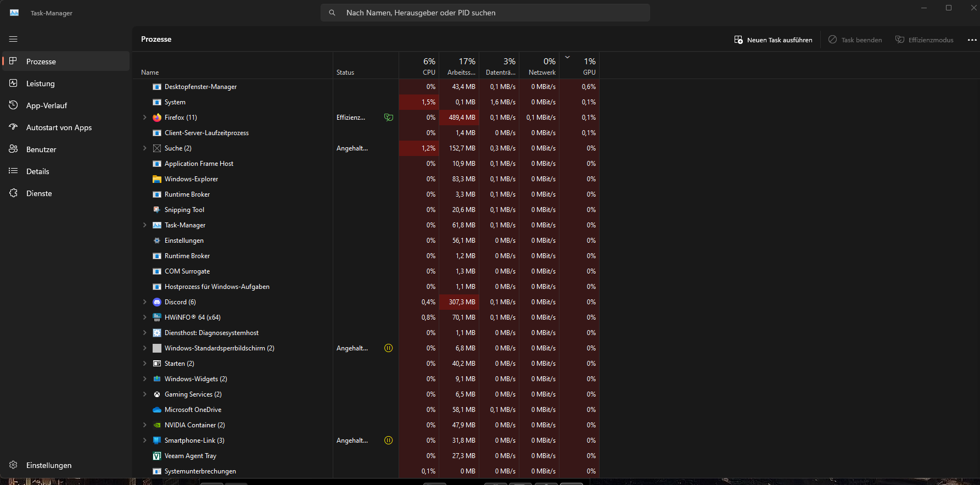The height and width of the screenshot is (485, 980).
Task: Open the three-dot more options menu
Action: (972, 40)
